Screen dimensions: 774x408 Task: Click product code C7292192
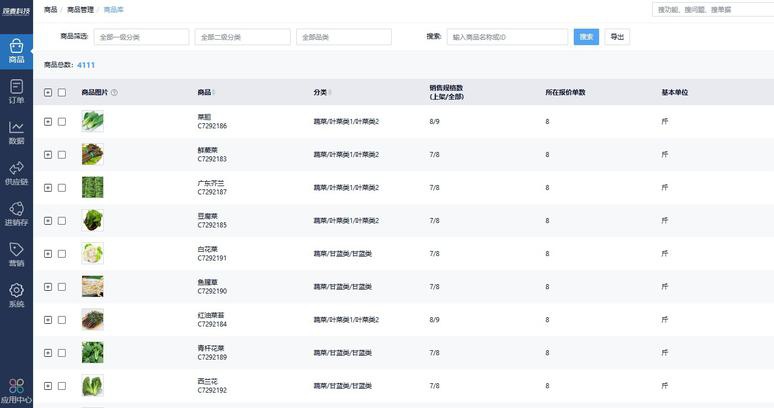tap(212, 390)
